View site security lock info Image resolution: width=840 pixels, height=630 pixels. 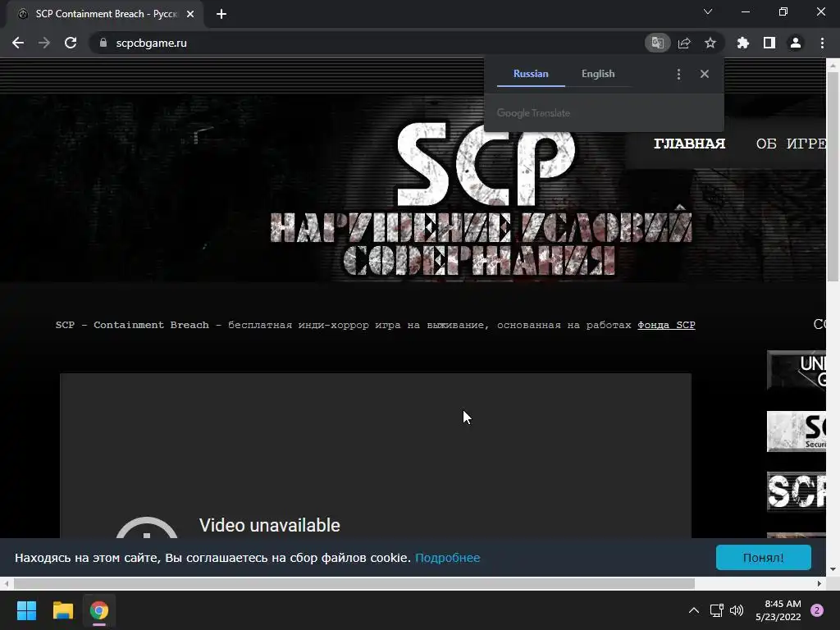pos(103,43)
